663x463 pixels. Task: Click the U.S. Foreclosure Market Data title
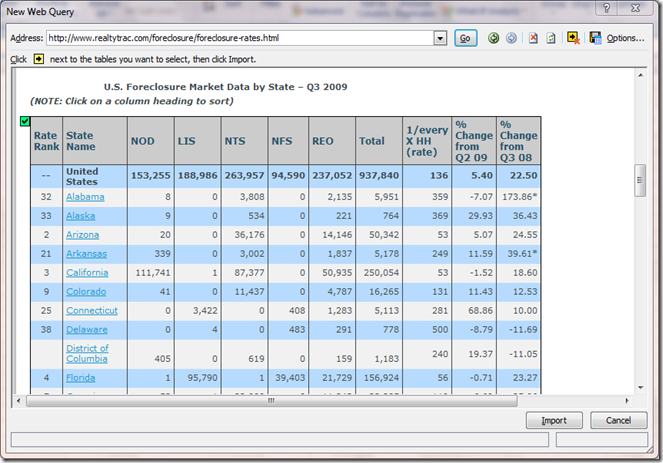[x=225, y=87]
